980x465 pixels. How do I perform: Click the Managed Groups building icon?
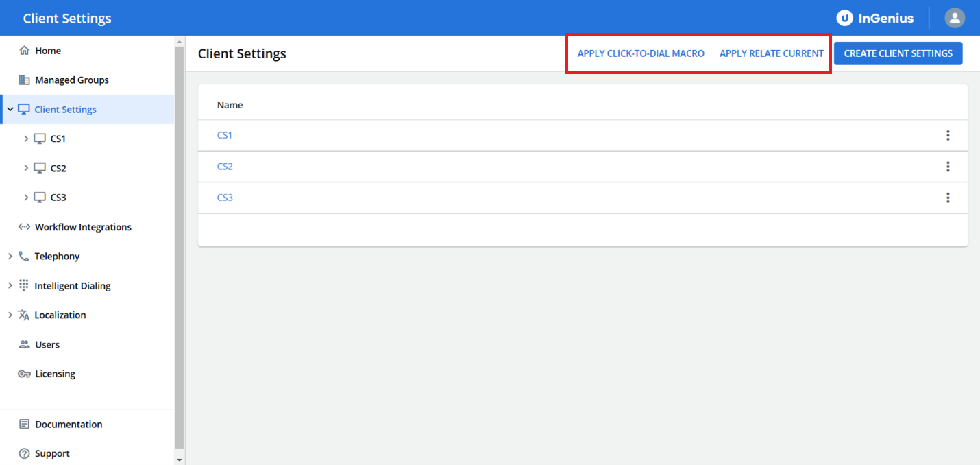24,80
